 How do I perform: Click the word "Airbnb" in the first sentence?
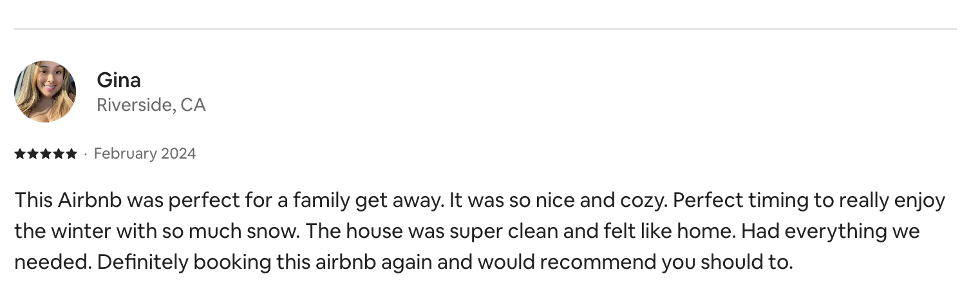tap(90, 201)
